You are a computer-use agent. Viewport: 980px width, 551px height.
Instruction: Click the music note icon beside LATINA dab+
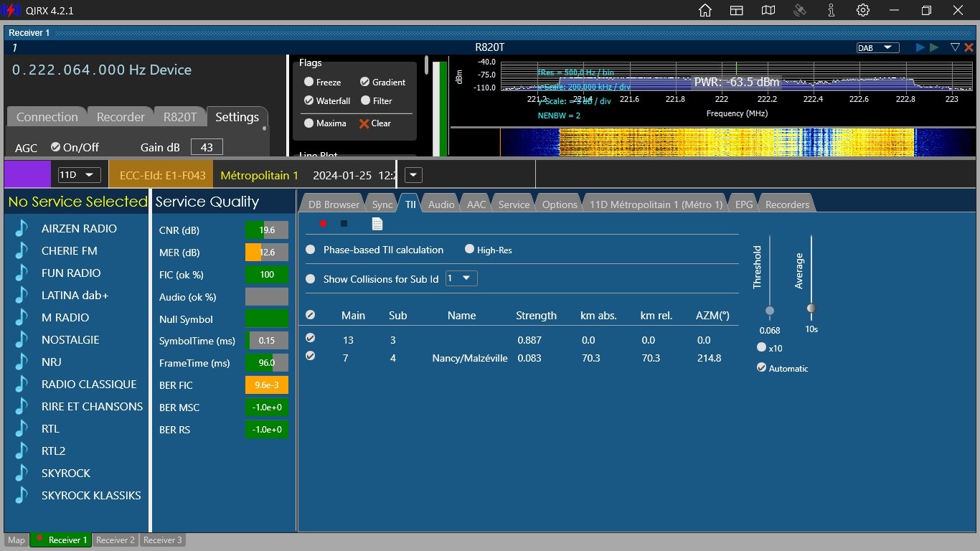pos(22,295)
